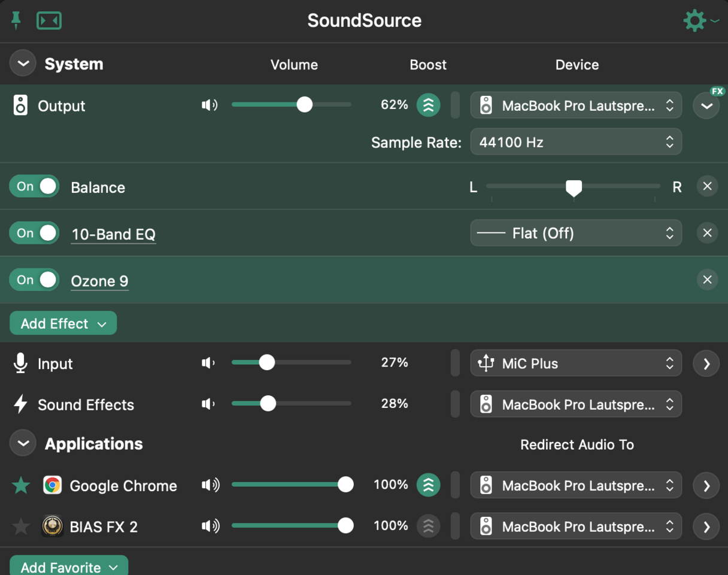Viewport: 728px width, 575px height.
Task: Favorite BIAS FX 2 with the star
Action: 21,526
